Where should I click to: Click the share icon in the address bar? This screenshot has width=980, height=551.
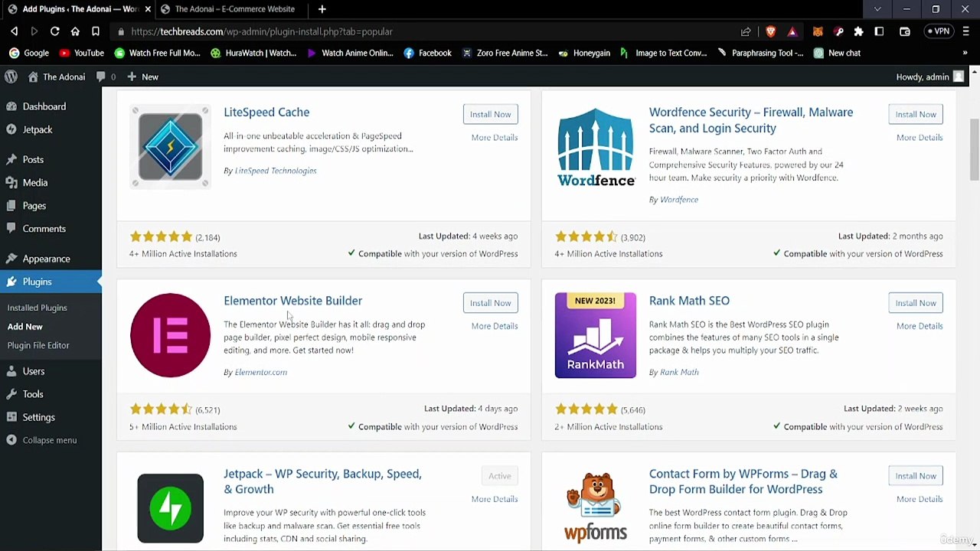point(746,31)
